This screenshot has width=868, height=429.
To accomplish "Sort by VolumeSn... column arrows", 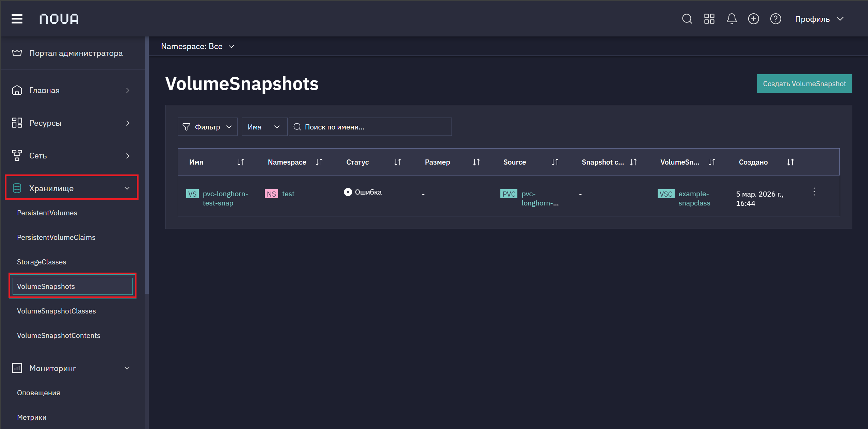I will click(712, 162).
